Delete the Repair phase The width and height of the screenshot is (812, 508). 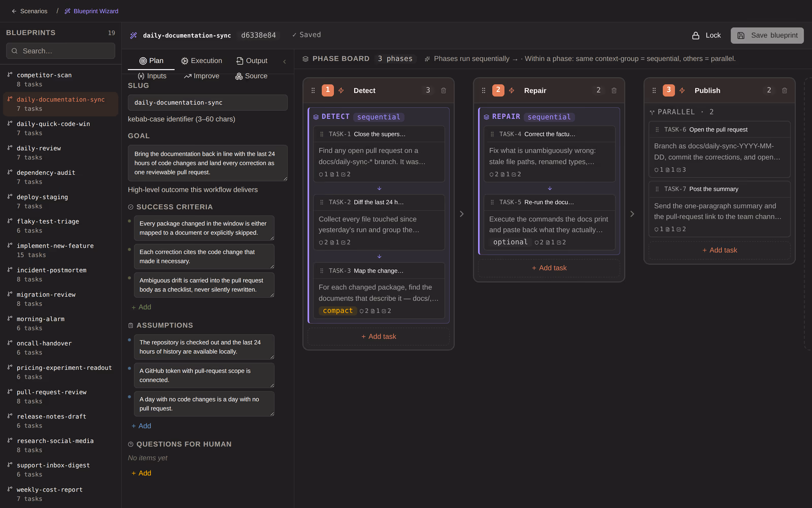[614, 90]
